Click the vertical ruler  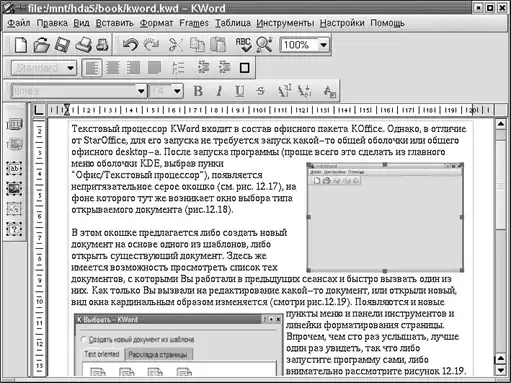(x=39, y=247)
